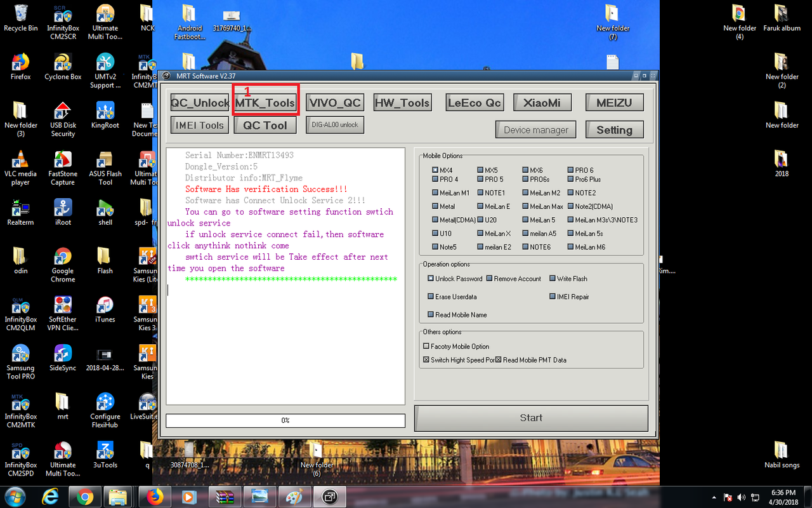Check the MeiLan M6 option
The image size is (812, 508).
(x=586, y=247)
